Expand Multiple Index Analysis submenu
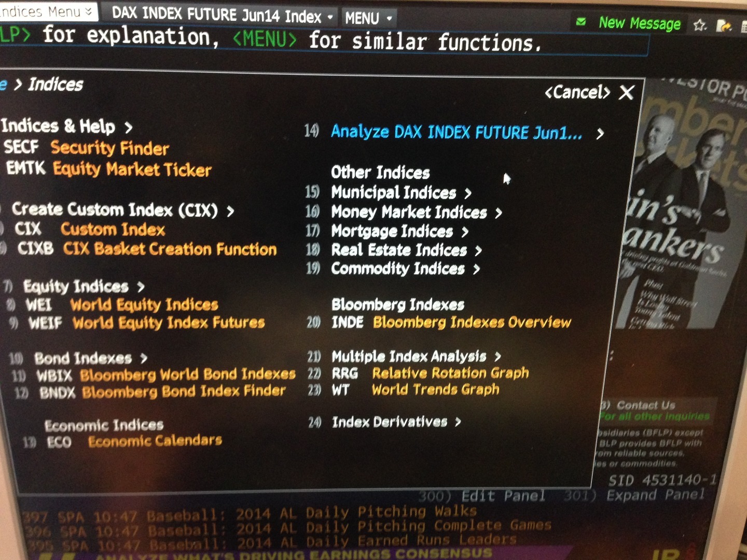This screenshot has height=560, width=747. click(x=416, y=356)
